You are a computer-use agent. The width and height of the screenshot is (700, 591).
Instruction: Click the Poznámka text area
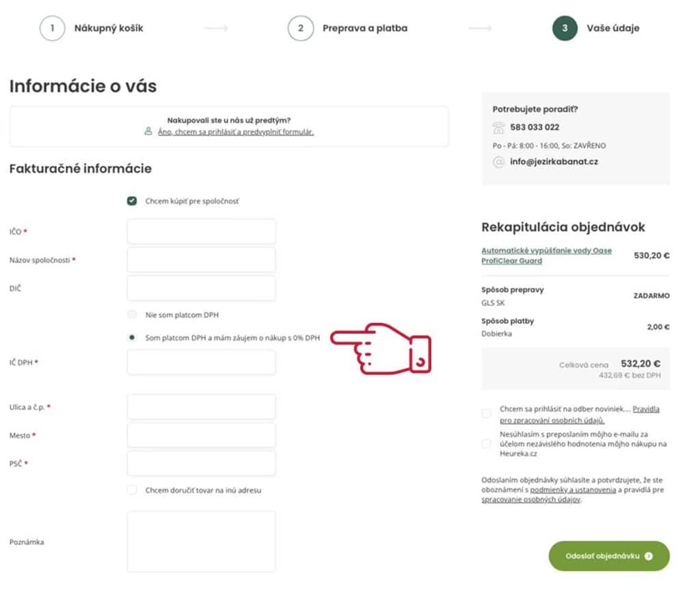click(201, 541)
